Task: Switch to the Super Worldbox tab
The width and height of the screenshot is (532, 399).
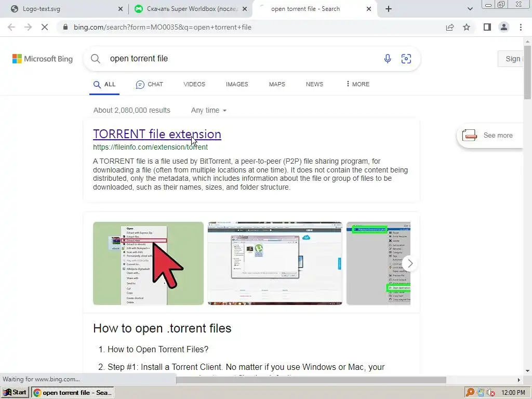Action: (192, 9)
